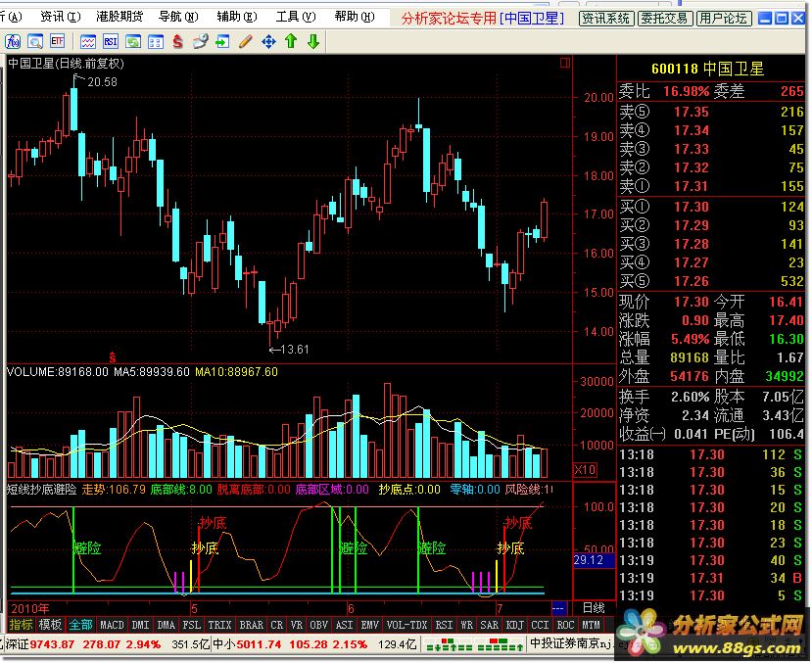Open the 帮助(H) menu
Viewport: 812px width, 663px height.
(355, 17)
